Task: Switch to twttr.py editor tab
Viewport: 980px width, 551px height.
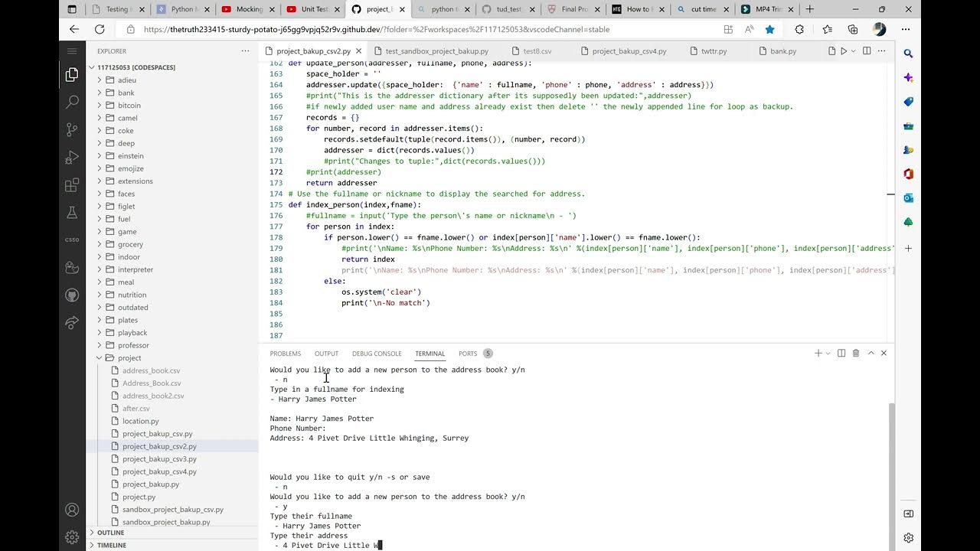Action: (714, 51)
